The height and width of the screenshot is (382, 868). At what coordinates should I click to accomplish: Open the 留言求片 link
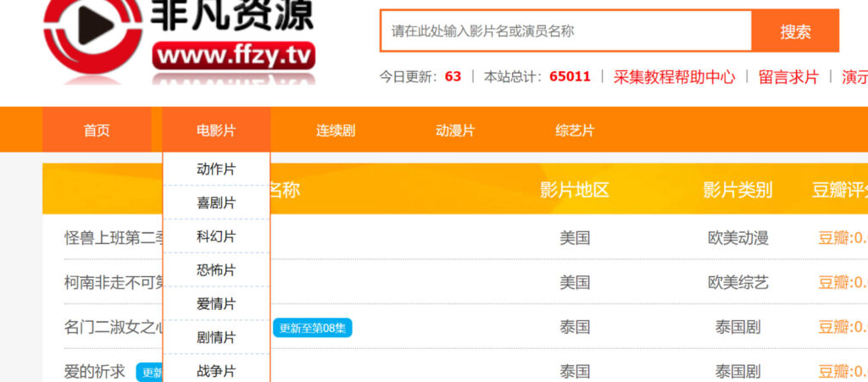[x=788, y=76]
